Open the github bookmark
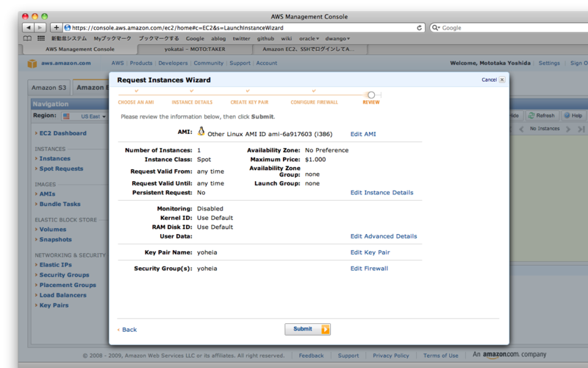Screen dimensions: 588x368 [265, 38]
